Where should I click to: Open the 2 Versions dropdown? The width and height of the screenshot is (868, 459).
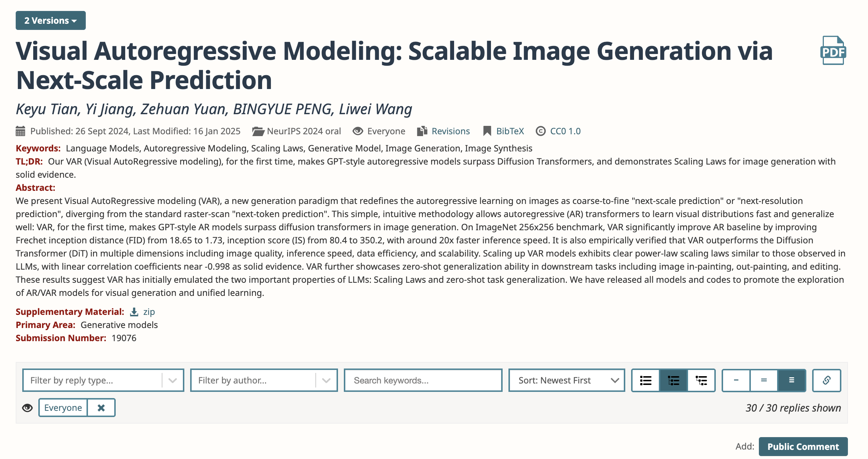[51, 20]
